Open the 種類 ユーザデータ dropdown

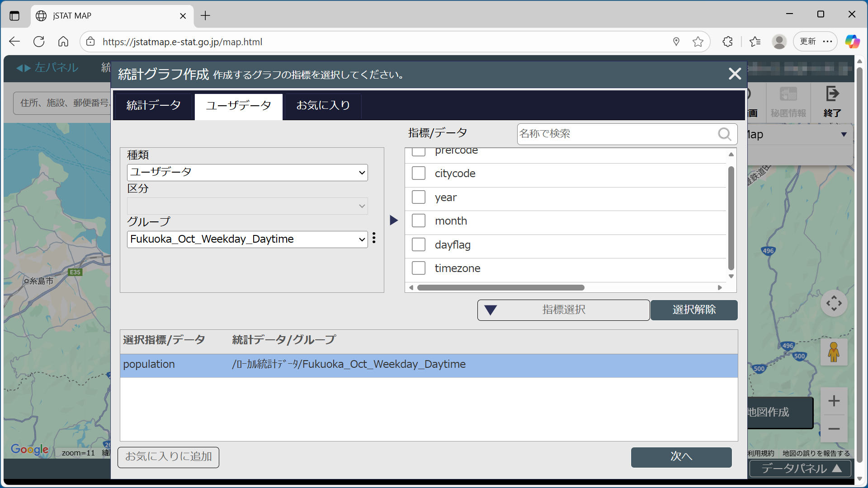point(247,172)
